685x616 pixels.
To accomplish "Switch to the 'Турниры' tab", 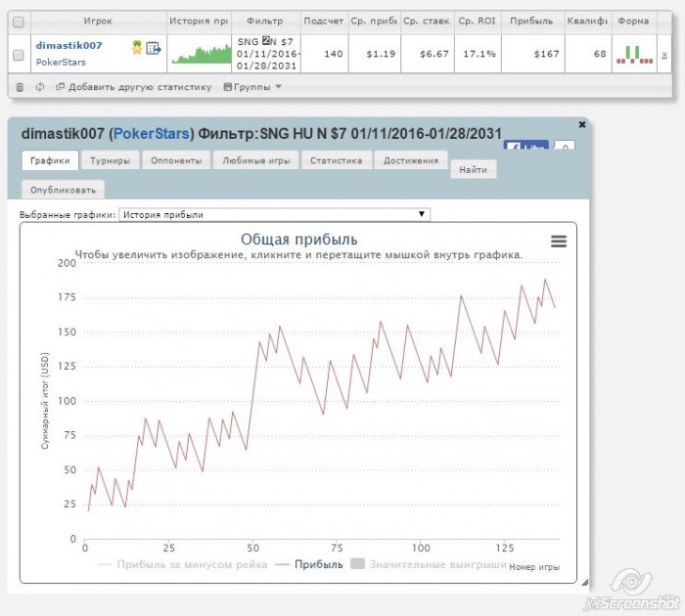I will coord(110,160).
